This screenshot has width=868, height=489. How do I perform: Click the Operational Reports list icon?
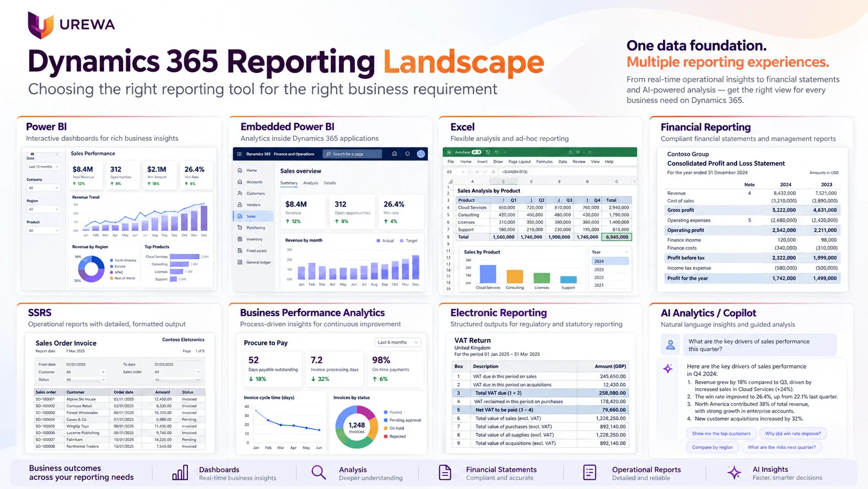tap(590, 472)
